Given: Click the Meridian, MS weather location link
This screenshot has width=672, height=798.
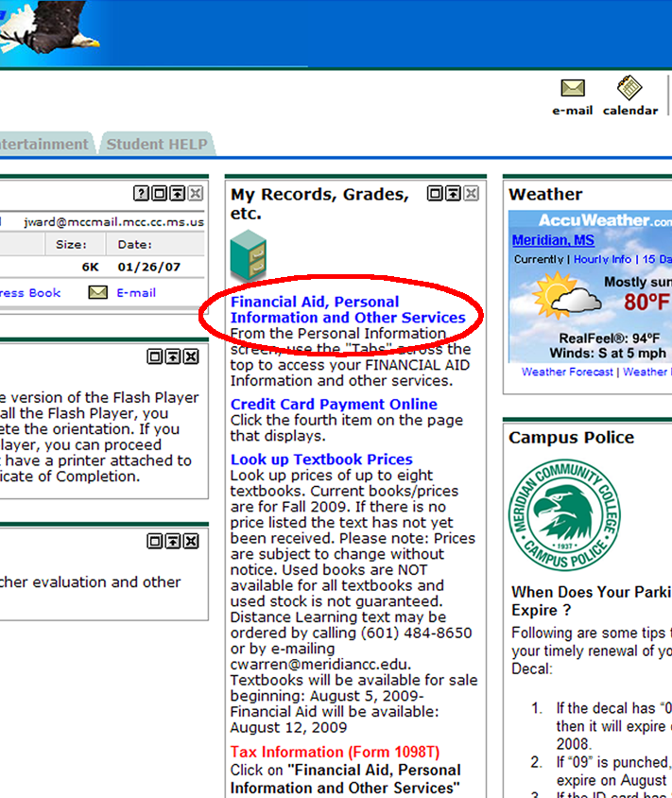Looking at the screenshot, I should (x=553, y=240).
